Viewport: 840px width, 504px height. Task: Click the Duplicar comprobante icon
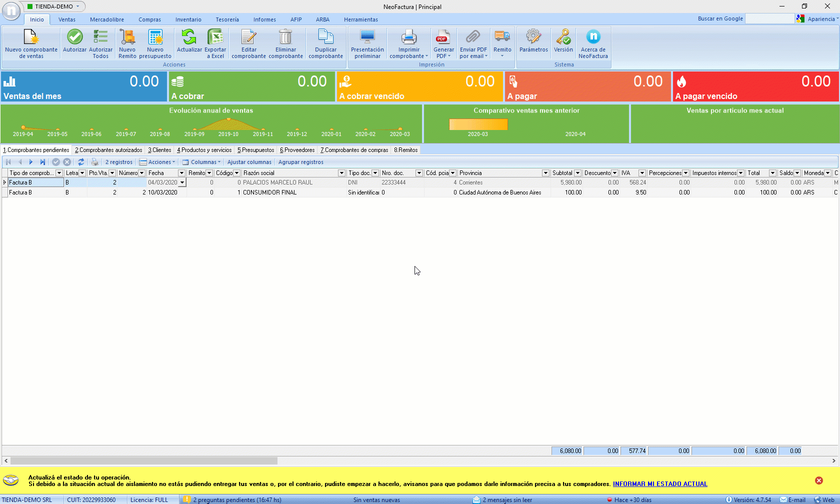[x=325, y=37]
